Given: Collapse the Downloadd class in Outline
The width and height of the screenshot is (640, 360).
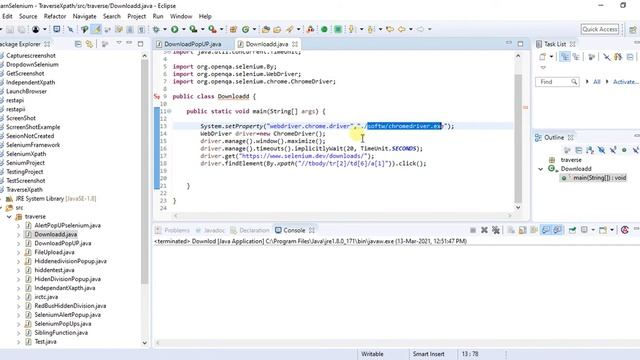Looking at the screenshot, I should point(540,169).
